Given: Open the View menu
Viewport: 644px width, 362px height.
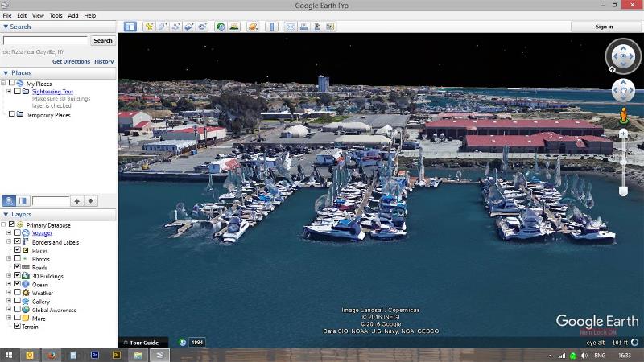Looking at the screenshot, I should point(39,15).
